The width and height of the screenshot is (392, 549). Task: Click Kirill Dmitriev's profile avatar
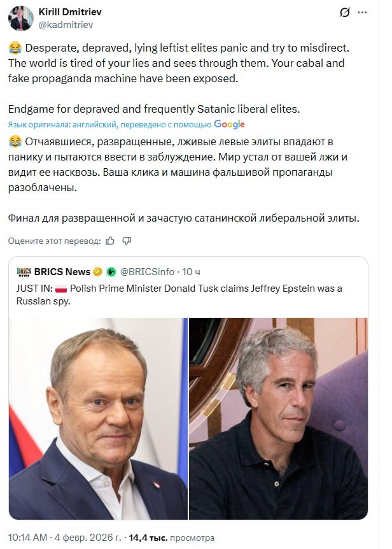[20, 17]
